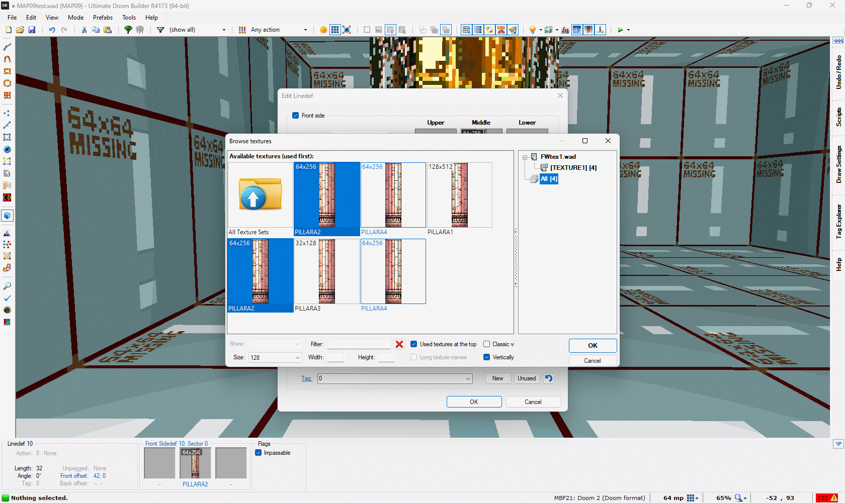The image size is (845, 504).
Task: Uncheck the Front side checkbox
Action: coord(296,116)
